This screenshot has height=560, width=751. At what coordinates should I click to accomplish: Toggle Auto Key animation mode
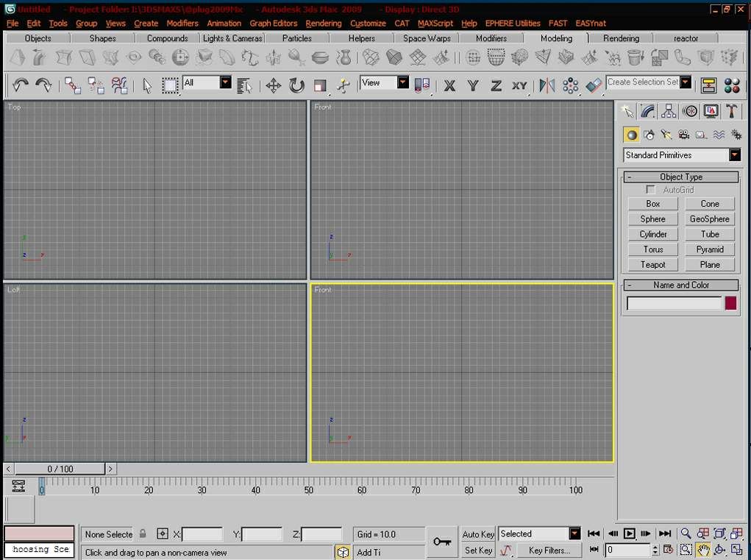pos(478,534)
